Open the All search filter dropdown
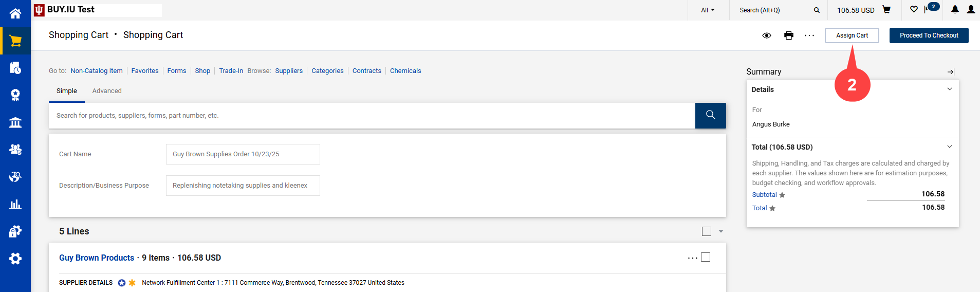Screen dimensions: 980x292 coord(708,10)
